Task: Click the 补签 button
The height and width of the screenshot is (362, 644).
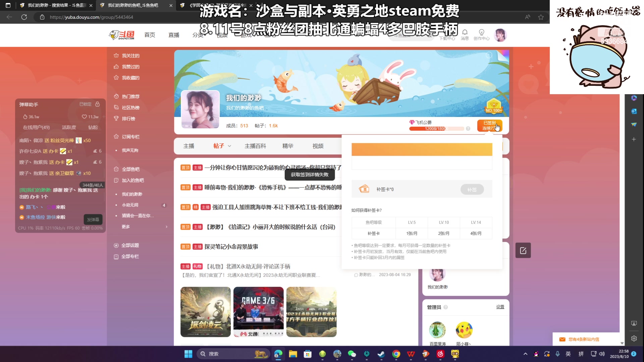Action: [x=472, y=189]
